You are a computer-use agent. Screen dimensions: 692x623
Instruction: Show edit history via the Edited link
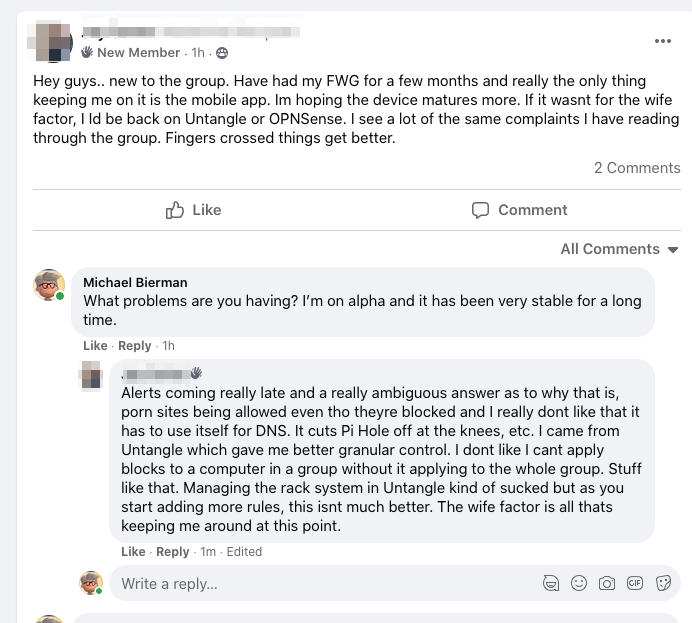click(x=244, y=552)
